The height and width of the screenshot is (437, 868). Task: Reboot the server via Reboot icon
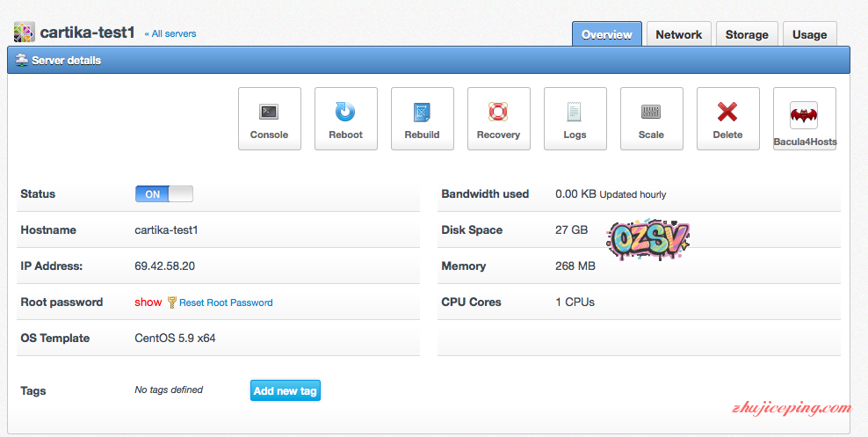pyautogui.click(x=345, y=119)
